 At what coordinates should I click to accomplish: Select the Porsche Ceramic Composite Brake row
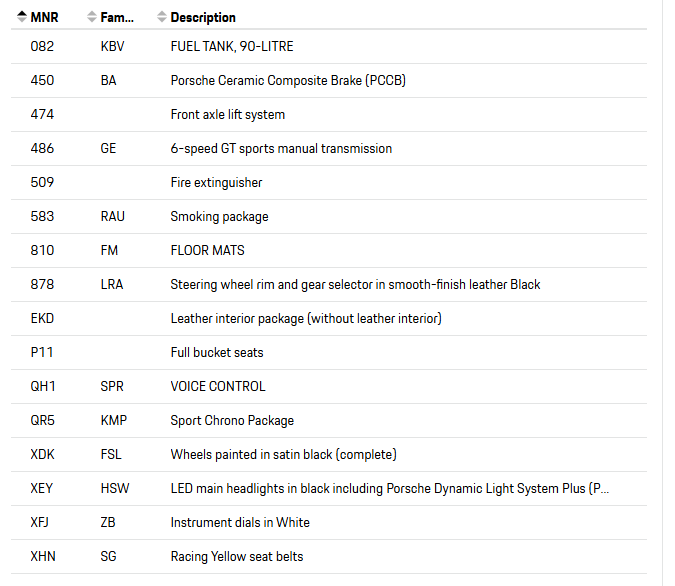click(x=329, y=81)
